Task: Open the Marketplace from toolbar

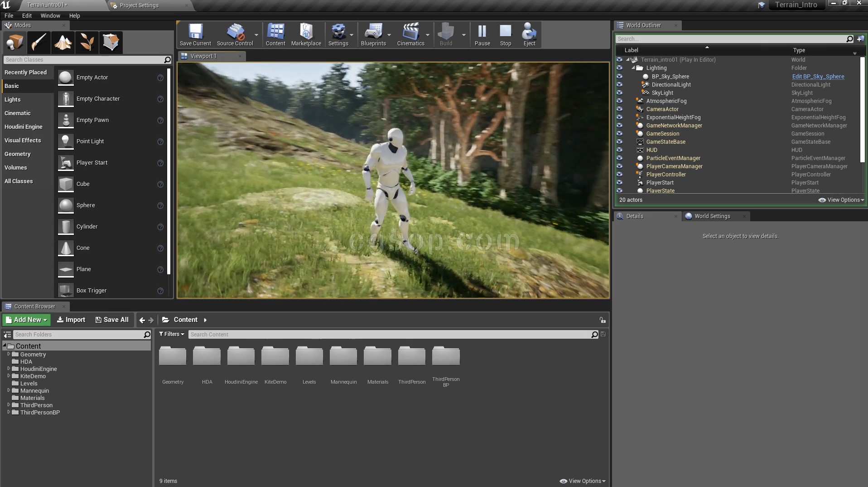Action: [306, 35]
